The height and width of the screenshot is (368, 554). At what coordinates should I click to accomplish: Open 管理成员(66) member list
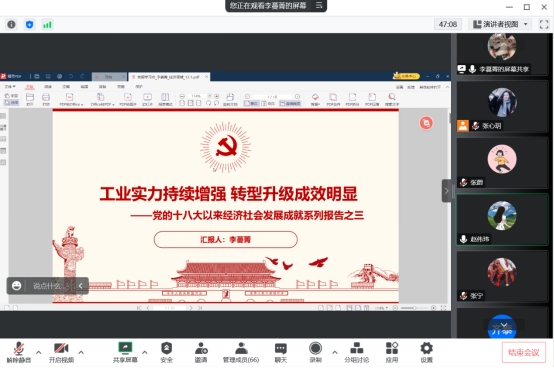[241, 352]
